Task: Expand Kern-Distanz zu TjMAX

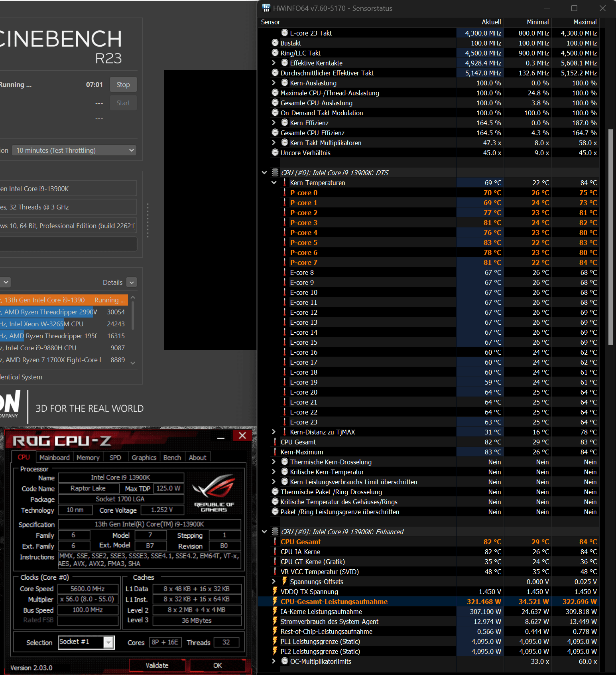Action: 274,432
